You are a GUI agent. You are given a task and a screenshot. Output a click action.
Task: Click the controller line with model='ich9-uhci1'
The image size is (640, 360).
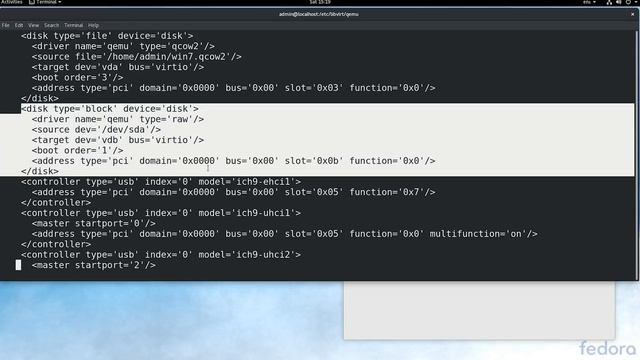(161, 213)
